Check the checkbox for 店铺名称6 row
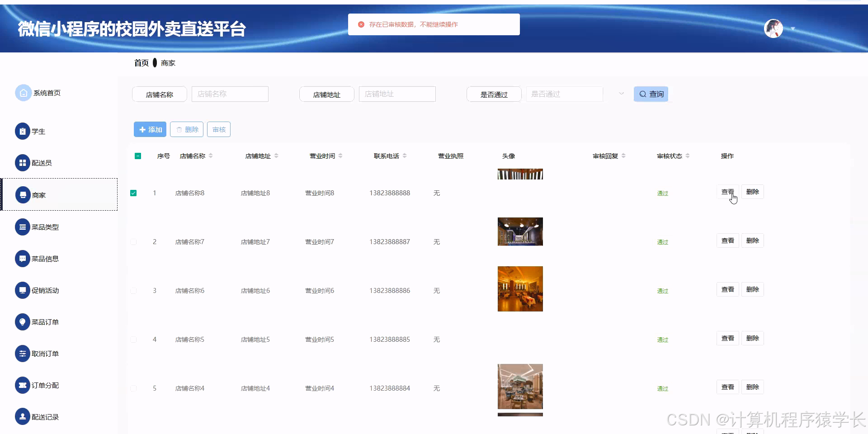The height and width of the screenshot is (434, 868). 133,291
